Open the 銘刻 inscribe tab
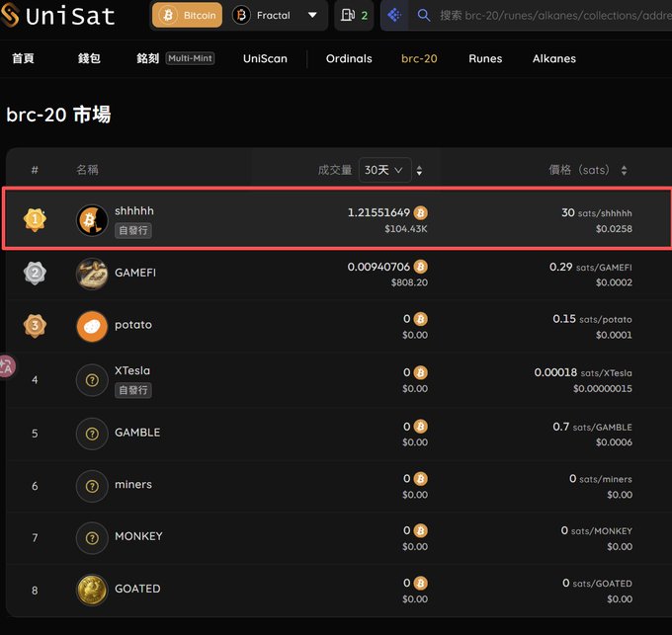 coord(148,58)
